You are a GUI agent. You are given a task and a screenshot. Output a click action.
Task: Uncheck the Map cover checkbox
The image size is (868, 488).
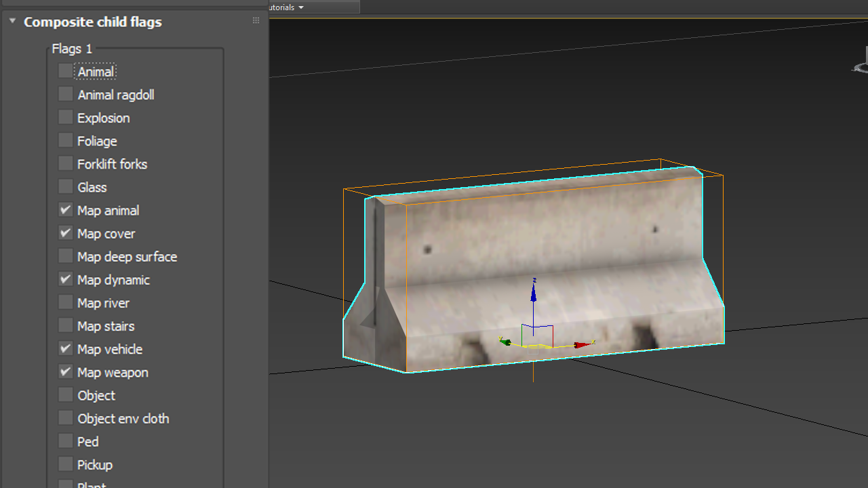click(x=65, y=232)
